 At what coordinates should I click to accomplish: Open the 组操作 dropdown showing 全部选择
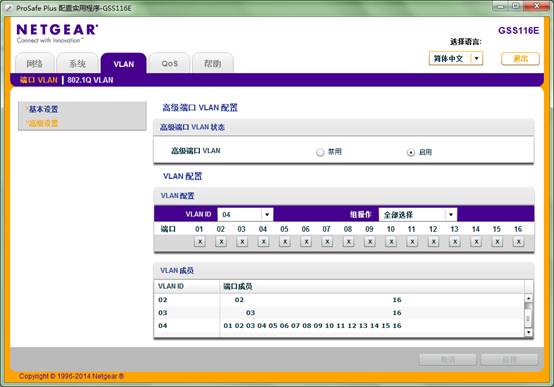click(x=418, y=215)
